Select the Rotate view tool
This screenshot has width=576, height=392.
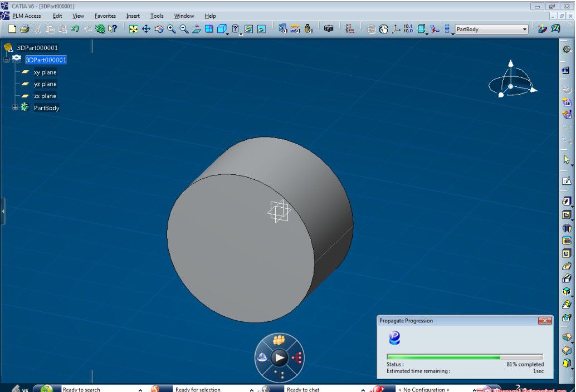click(x=159, y=29)
